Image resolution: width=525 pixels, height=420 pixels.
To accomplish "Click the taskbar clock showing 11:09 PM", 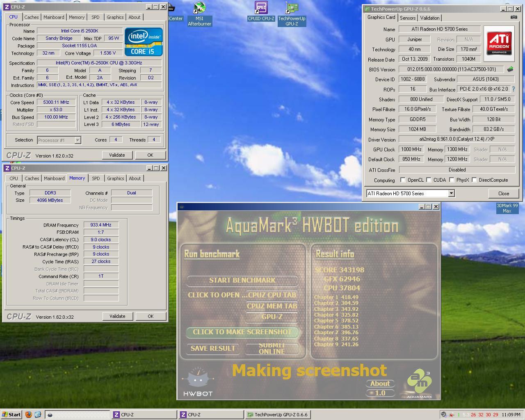I will coord(511,415).
